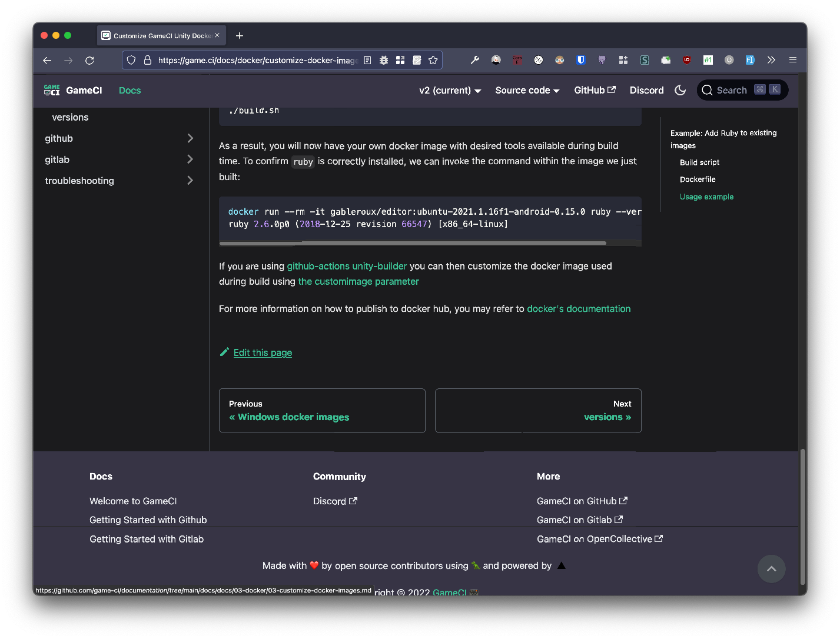Open docker's documentation link

[579, 308]
